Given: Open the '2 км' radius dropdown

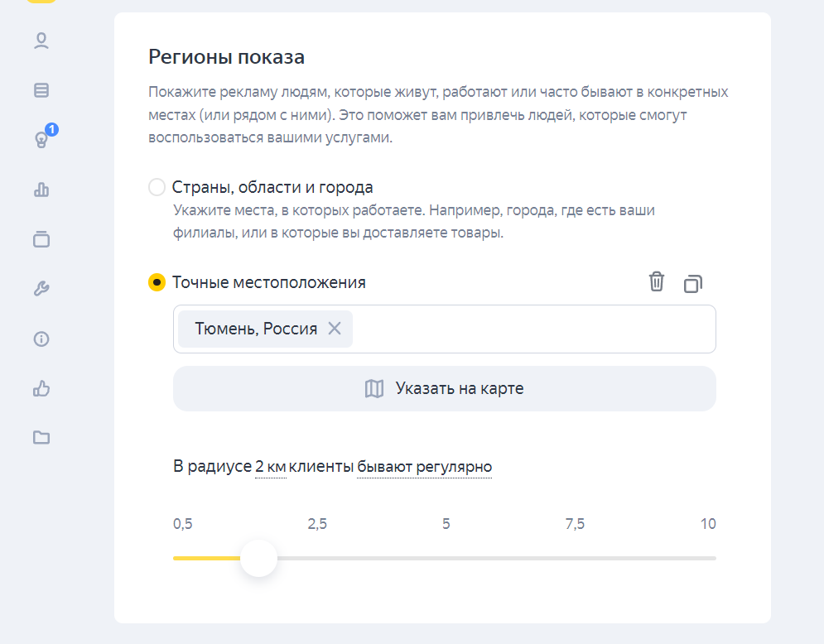Looking at the screenshot, I should point(270,467).
